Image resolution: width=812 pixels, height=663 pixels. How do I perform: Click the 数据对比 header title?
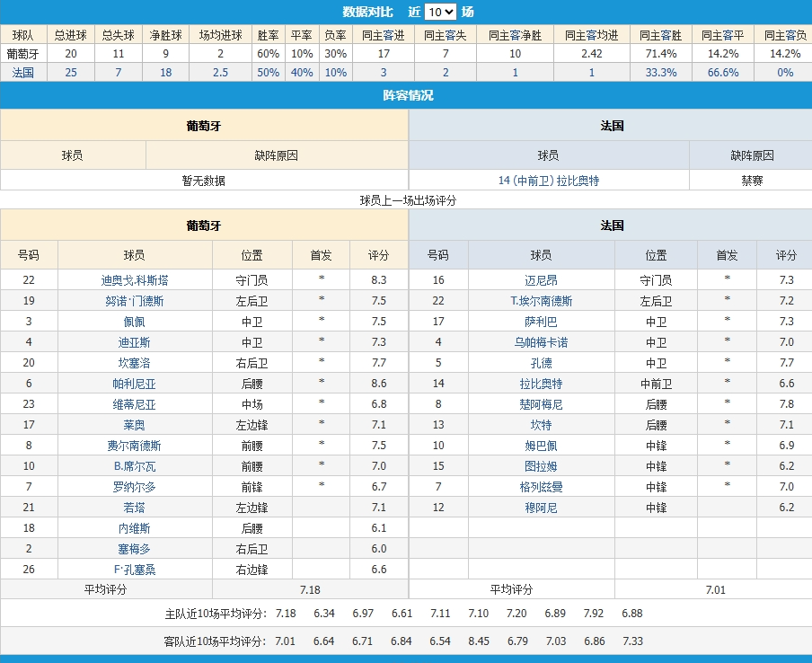point(368,12)
